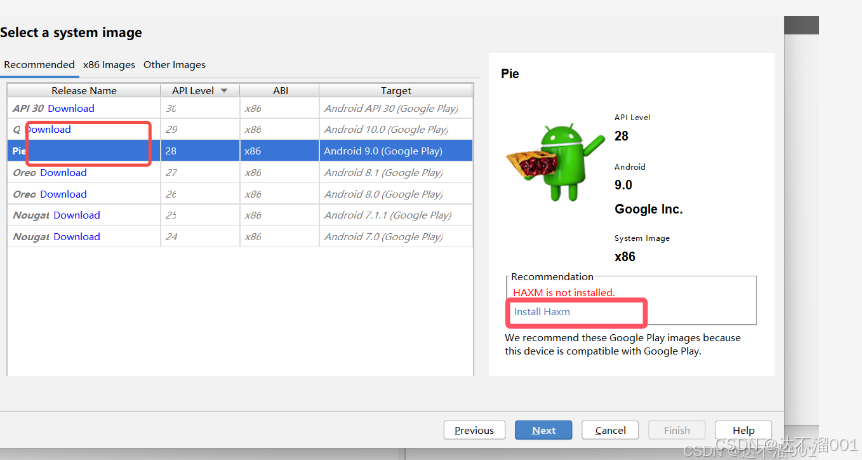
Task: Download the Nougat API 24 image
Action: [76, 237]
